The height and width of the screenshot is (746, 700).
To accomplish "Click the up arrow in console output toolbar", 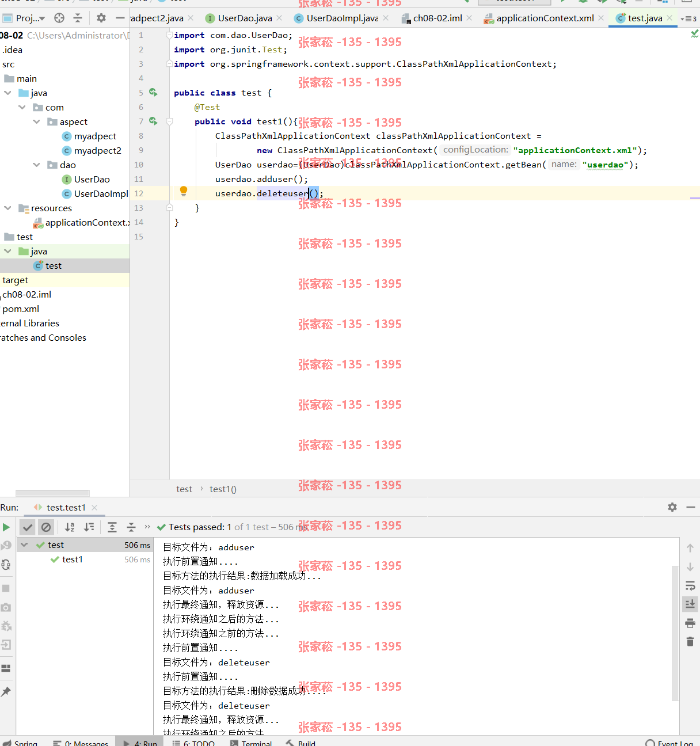I will pyautogui.click(x=690, y=548).
